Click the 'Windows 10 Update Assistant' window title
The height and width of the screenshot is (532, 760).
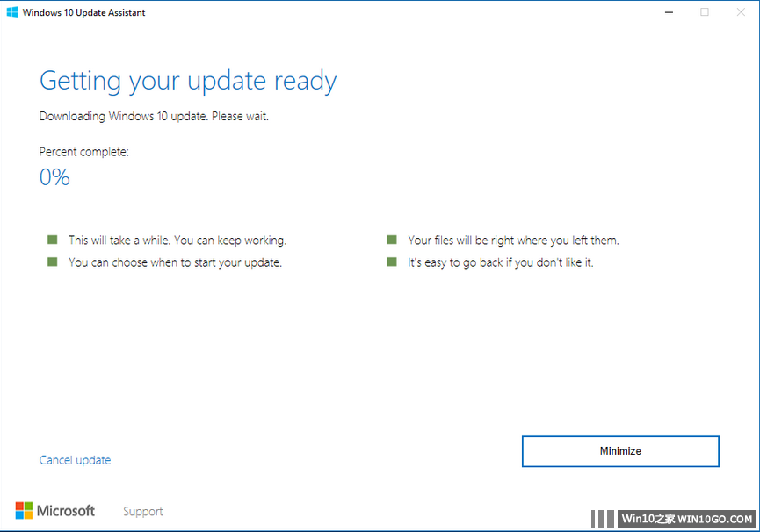point(83,12)
